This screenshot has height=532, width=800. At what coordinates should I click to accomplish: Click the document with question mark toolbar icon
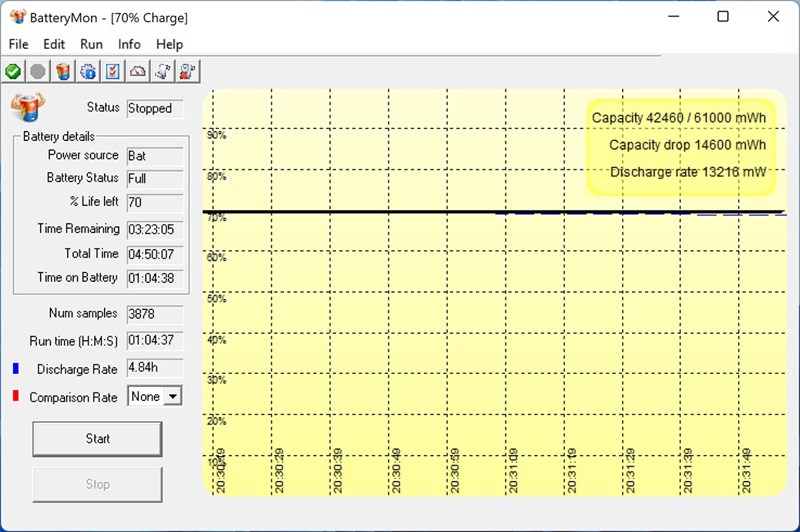click(x=163, y=71)
